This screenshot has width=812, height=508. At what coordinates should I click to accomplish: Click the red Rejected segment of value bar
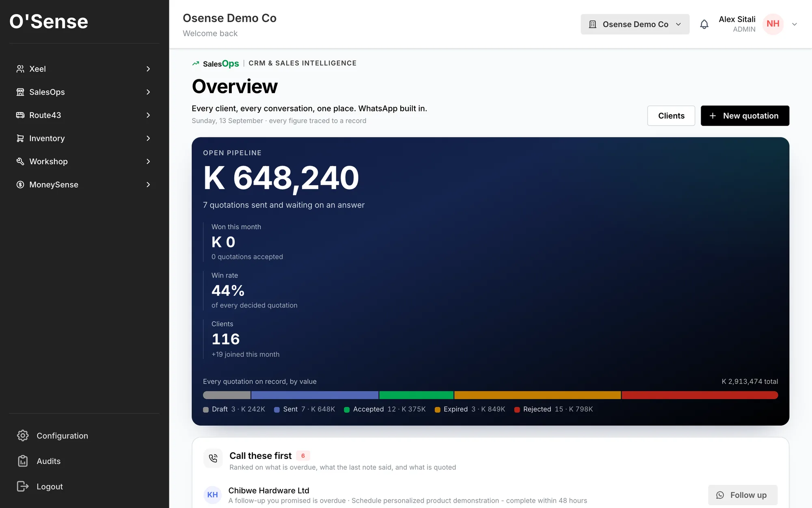[x=700, y=395]
